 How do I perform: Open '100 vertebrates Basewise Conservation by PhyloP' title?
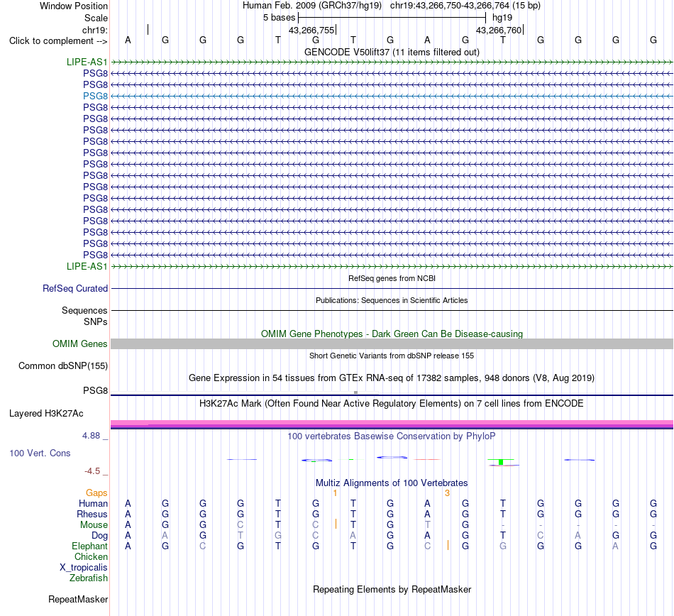point(392,436)
